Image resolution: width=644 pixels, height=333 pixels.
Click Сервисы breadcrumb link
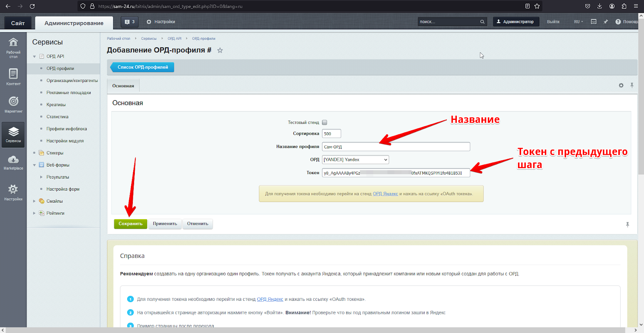[149, 39]
